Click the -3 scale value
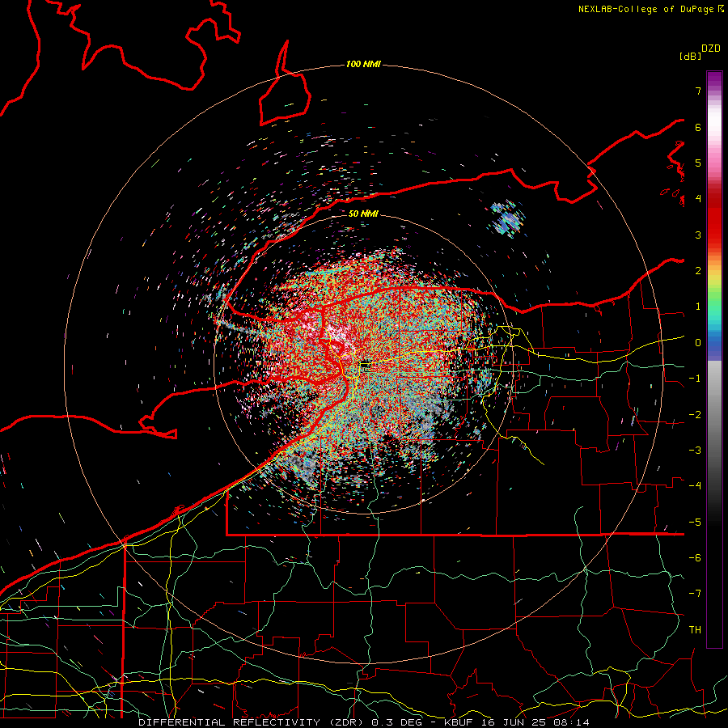 click(x=695, y=451)
